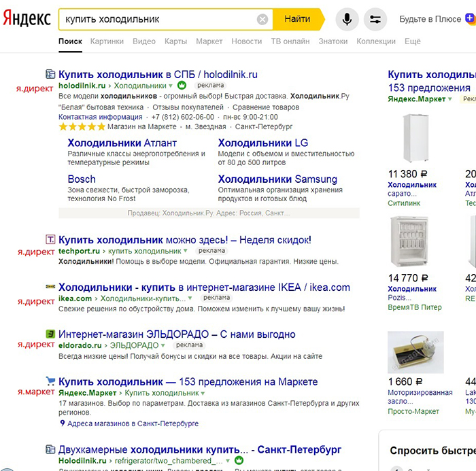476x471 pixels.
Task: Click Будьте в Плюсе text
Action: point(430,19)
